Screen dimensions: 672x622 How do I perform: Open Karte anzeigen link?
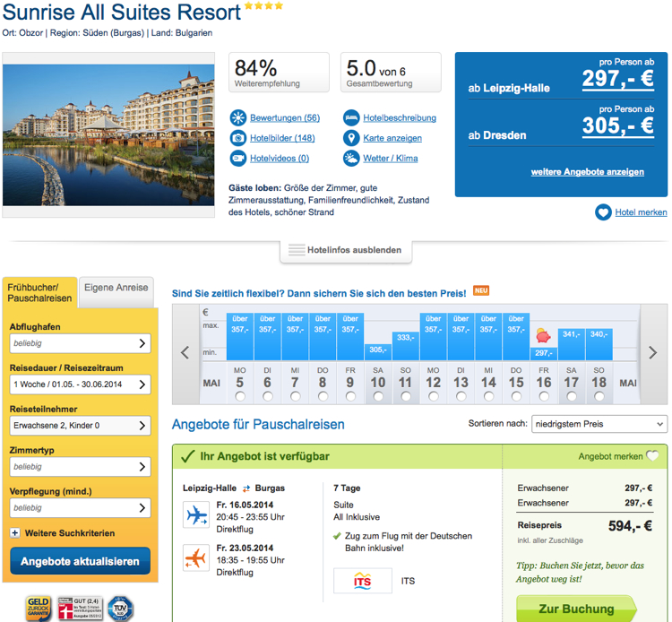392,138
